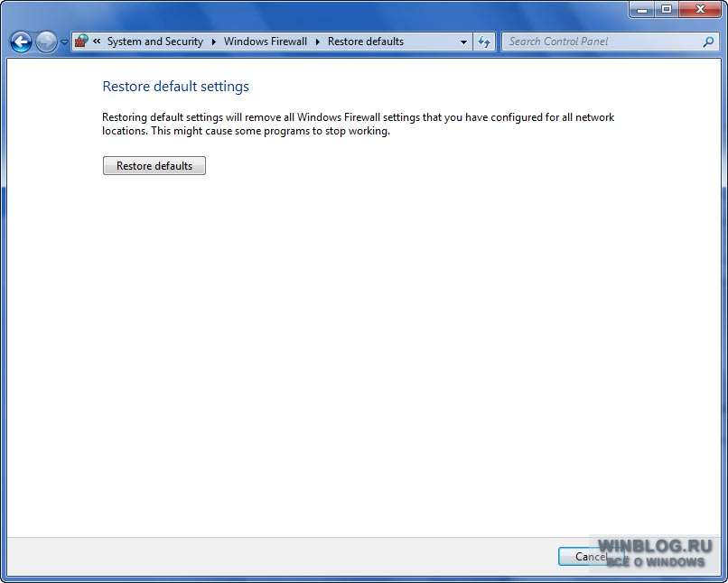Image resolution: width=728 pixels, height=583 pixels.
Task: Click the search magnifier icon
Action: click(x=708, y=42)
